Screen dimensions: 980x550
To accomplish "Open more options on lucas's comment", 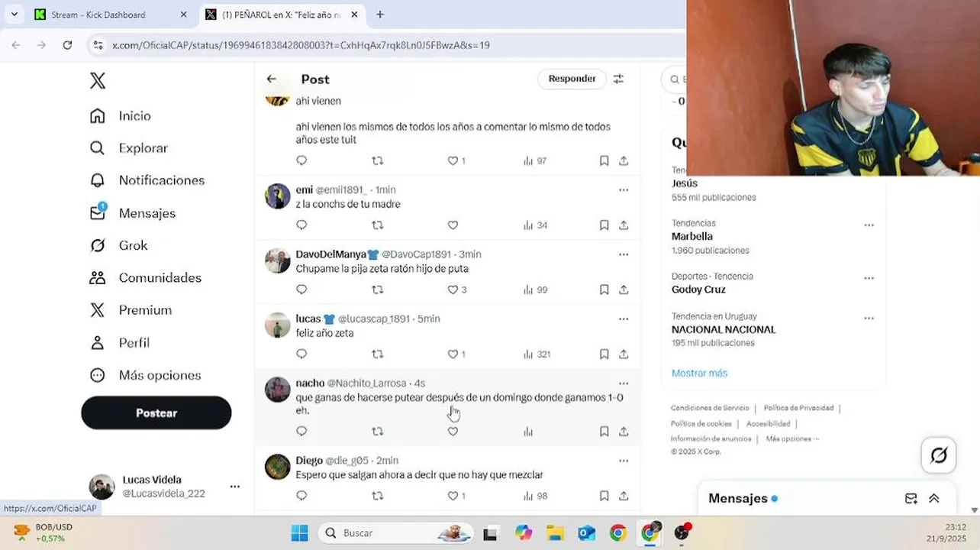I will click(x=624, y=319).
